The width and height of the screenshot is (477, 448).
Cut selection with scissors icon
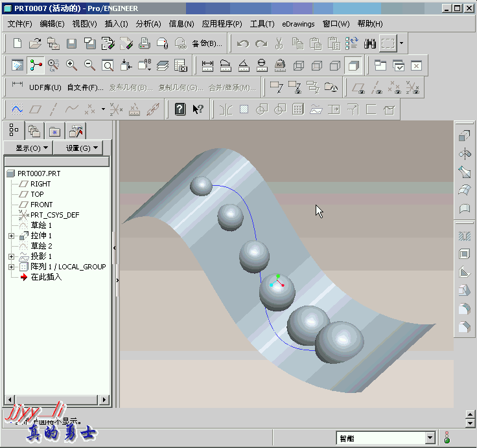(279, 44)
